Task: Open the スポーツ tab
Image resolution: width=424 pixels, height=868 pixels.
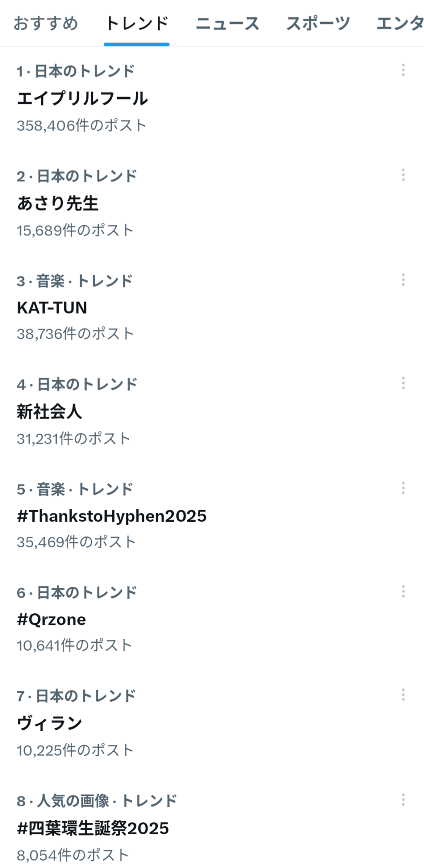Action: pos(318,23)
